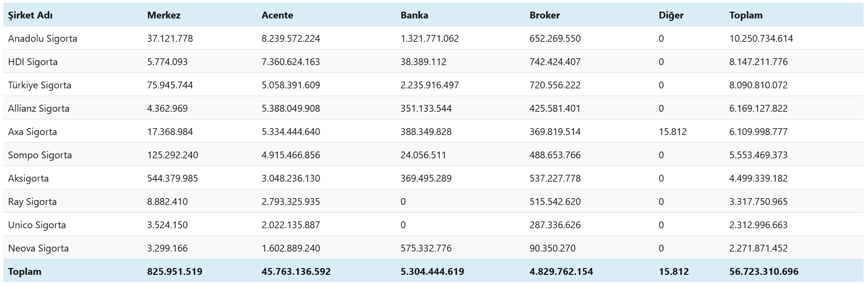The width and height of the screenshot is (868, 286).
Task: Click the Banka column header
Action: [414, 15]
